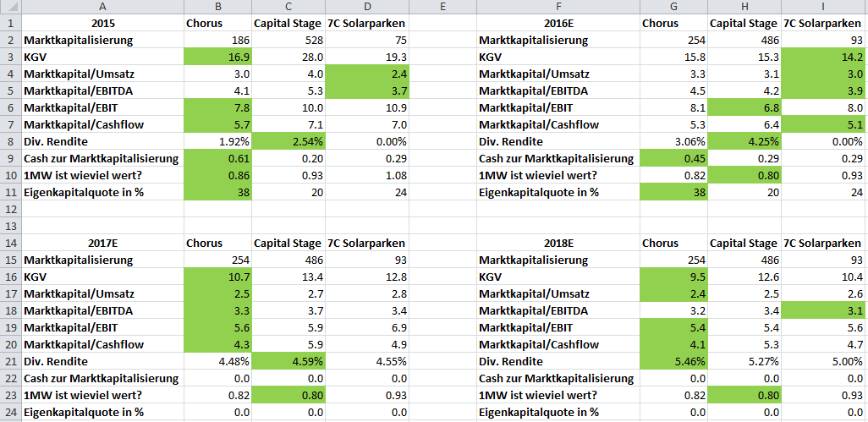
Task: Select the cell with value 528
Action: [x=288, y=41]
